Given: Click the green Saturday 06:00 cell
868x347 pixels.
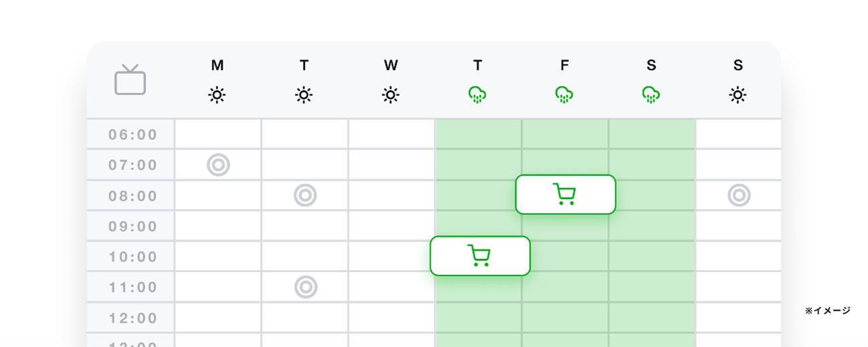Looking at the screenshot, I should click(652, 134).
